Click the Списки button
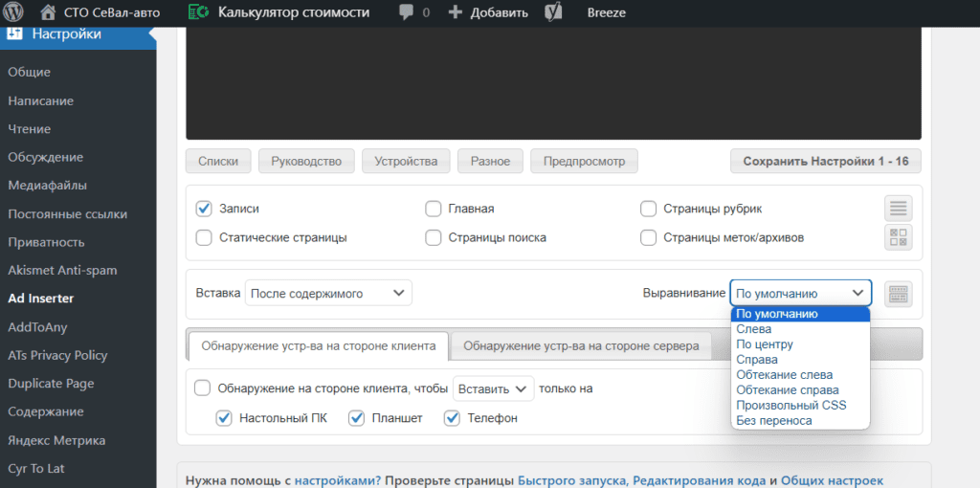The image size is (980, 488). coord(218,161)
